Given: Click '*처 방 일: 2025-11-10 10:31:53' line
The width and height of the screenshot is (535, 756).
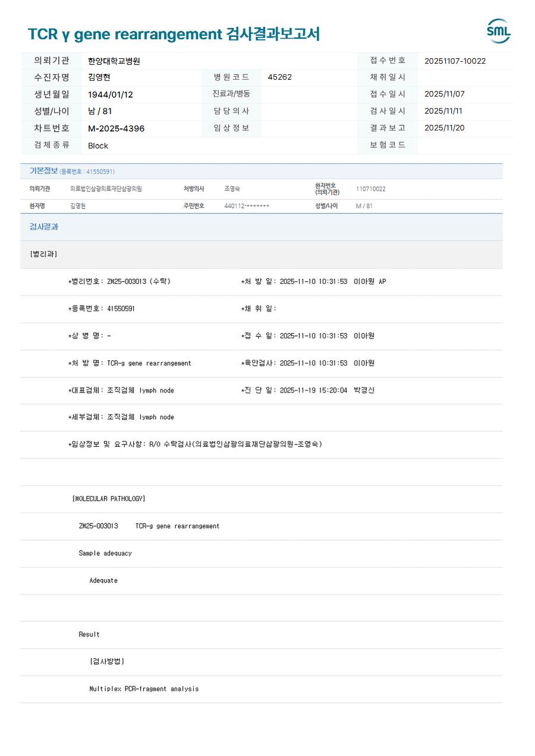Looking at the screenshot, I should [294, 281].
